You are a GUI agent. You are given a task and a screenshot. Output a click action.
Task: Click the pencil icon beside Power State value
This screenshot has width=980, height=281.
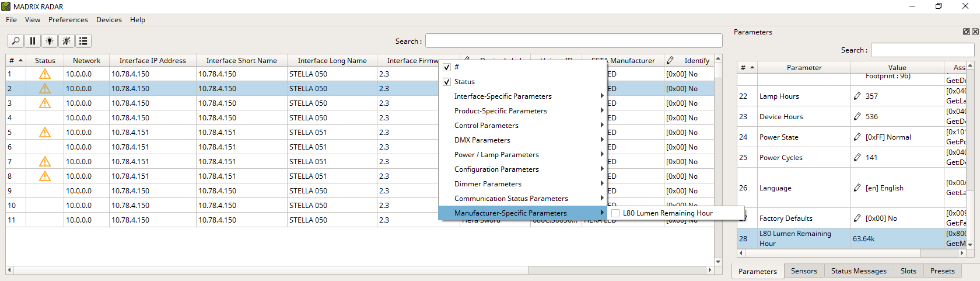857,137
